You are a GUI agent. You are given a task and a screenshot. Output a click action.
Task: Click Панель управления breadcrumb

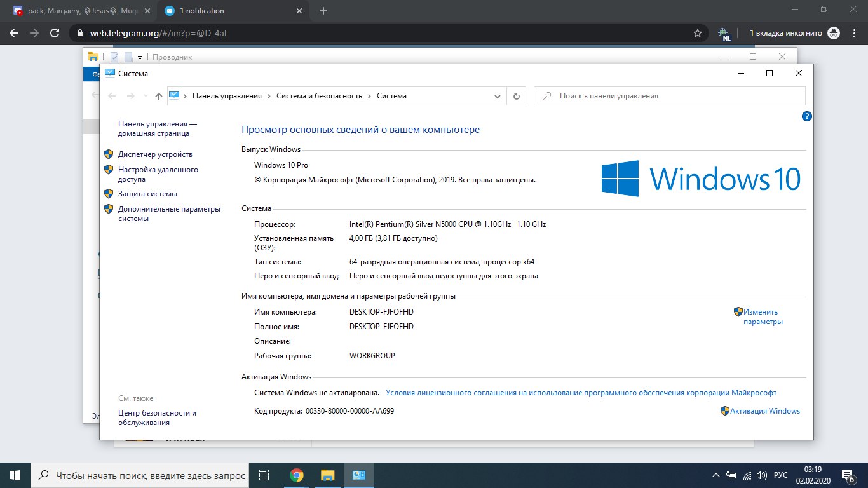(227, 96)
